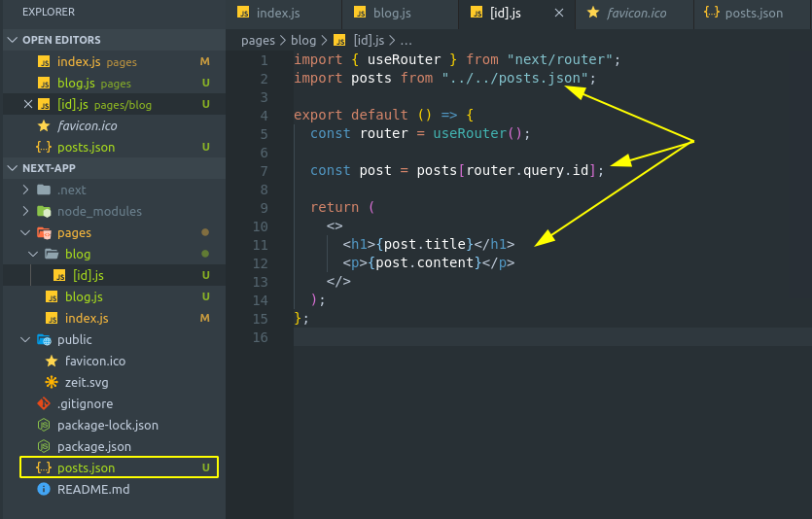Collapse the NEXT-APP project section
Image resolution: width=812 pixels, height=519 pixels.
click(x=13, y=168)
